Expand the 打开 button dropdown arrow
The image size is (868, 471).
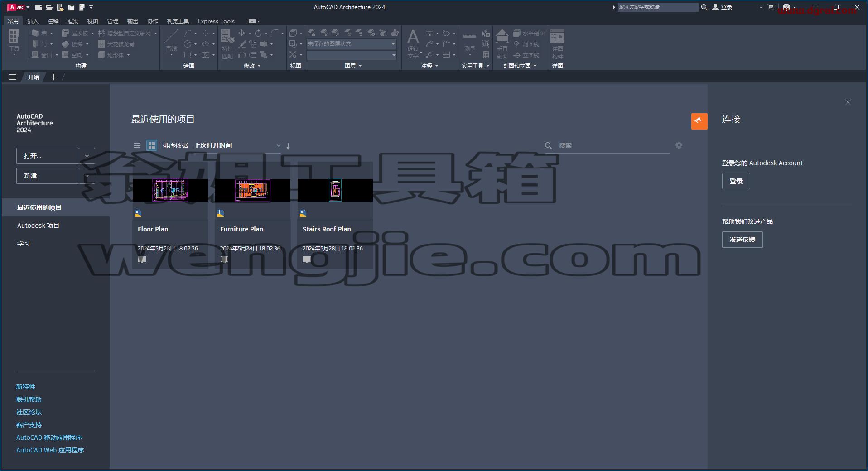coord(87,156)
